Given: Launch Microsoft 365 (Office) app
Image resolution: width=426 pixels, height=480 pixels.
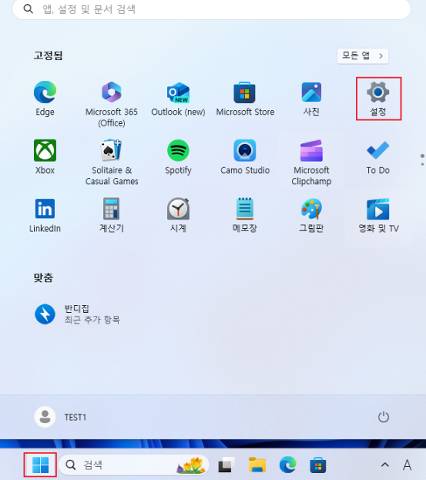Looking at the screenshot, I should [x=112, y=104].
